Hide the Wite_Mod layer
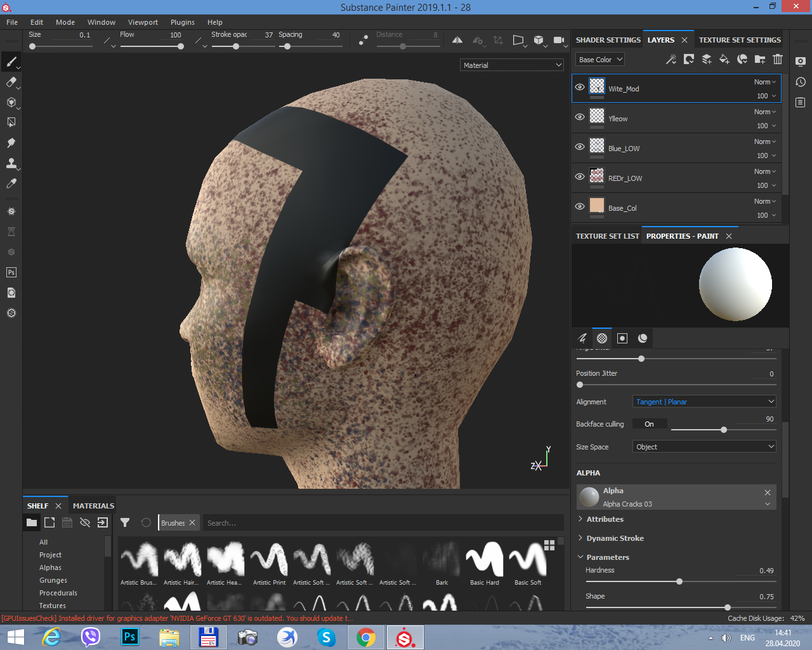812x650 pixels. click(x=580, y=87)
